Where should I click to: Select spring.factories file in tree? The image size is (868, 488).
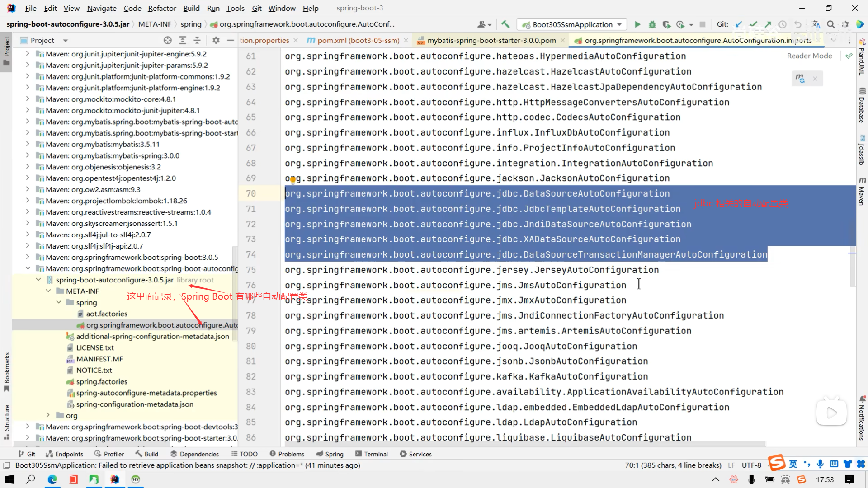[102, 381]
